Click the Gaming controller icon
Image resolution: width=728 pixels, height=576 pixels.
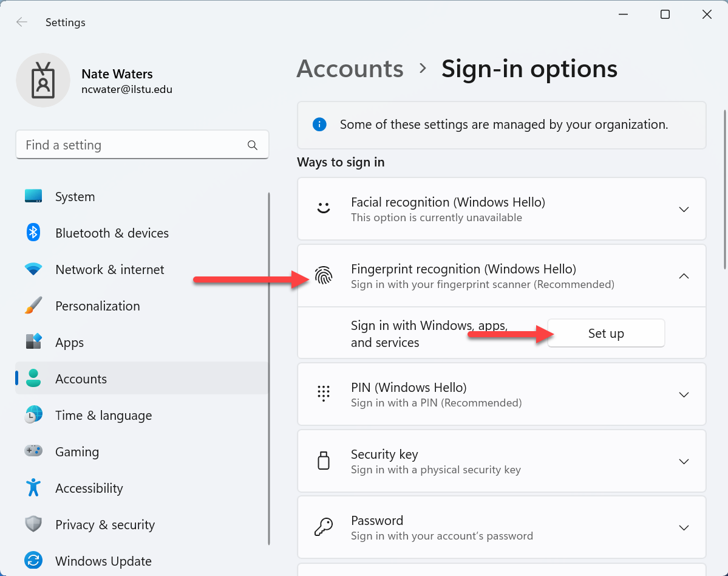[x=33, y=451]
